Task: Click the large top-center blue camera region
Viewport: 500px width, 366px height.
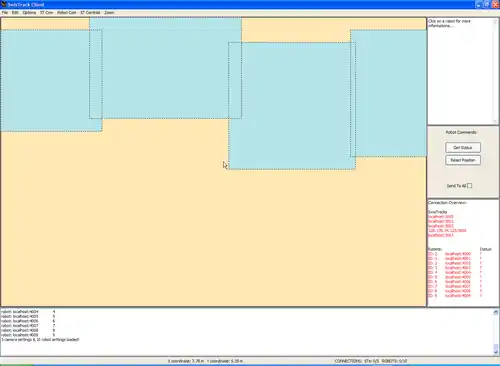Action: pyautogui.click(x=165, y=68)
